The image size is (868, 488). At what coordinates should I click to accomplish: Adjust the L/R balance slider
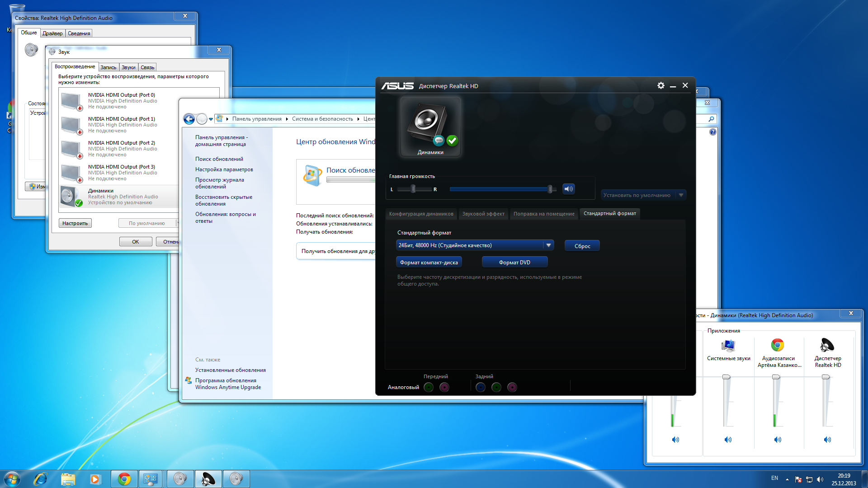(414, 189)
